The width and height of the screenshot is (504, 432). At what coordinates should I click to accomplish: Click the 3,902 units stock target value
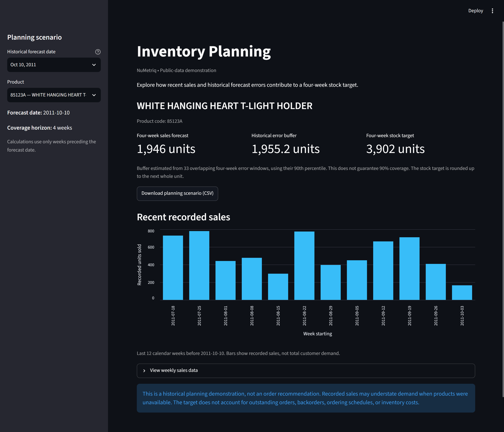396,149
